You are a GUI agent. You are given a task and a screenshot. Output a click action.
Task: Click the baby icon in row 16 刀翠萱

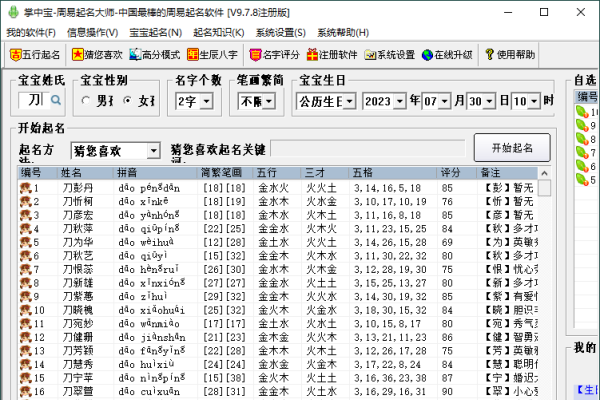point(26,392)
